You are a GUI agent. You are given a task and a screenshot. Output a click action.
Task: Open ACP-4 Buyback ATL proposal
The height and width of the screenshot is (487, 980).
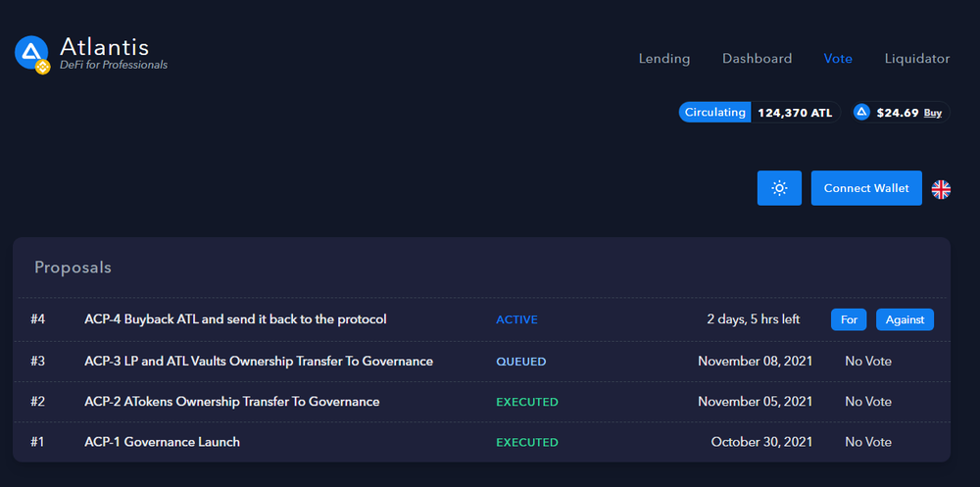(x=235, y=319)
